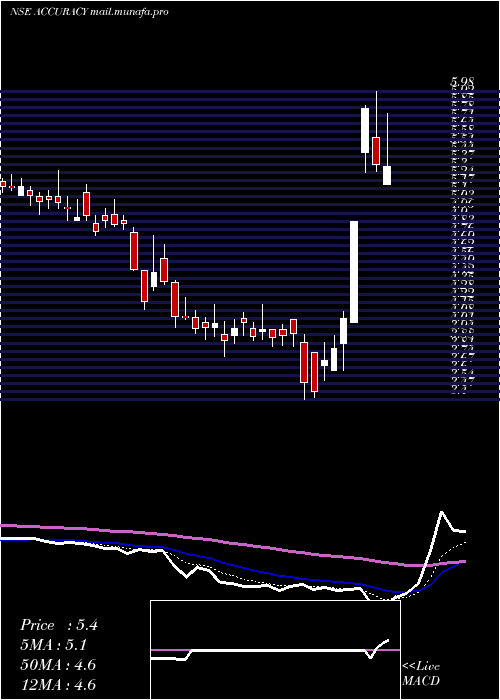Click inside the MACD inset chart box
Viewport: 500px width, 700px height.
pyautogui.click(x=275, y=650)
